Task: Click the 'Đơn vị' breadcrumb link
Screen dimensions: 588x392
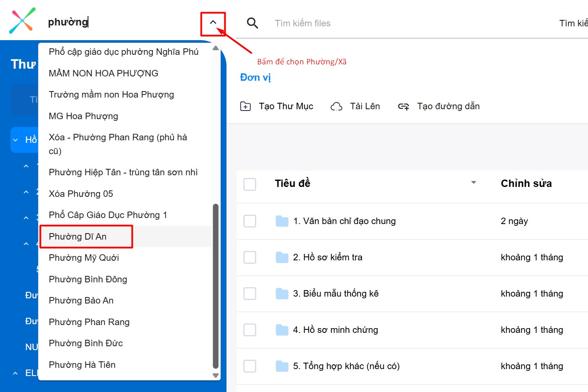Action: click(x=255, y=78)
